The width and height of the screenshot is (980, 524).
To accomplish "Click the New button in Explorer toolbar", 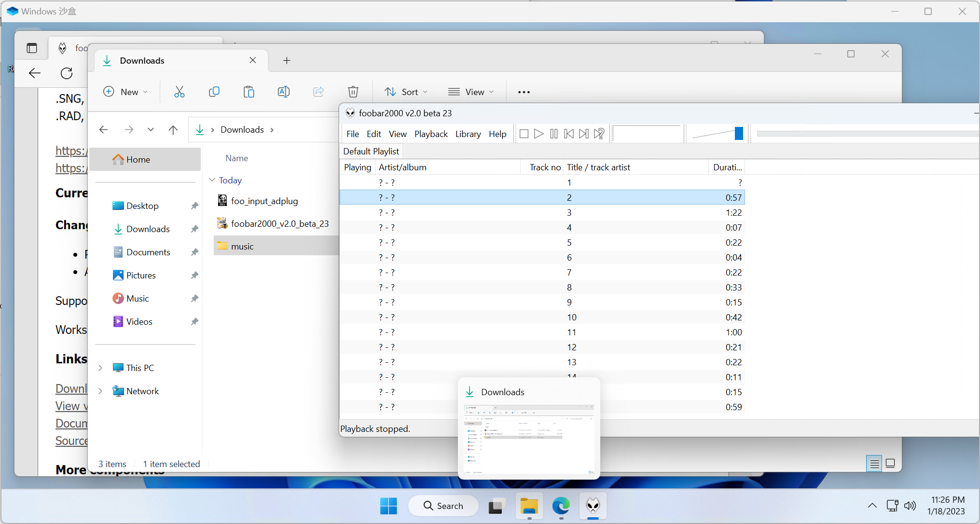I will 125,92.
